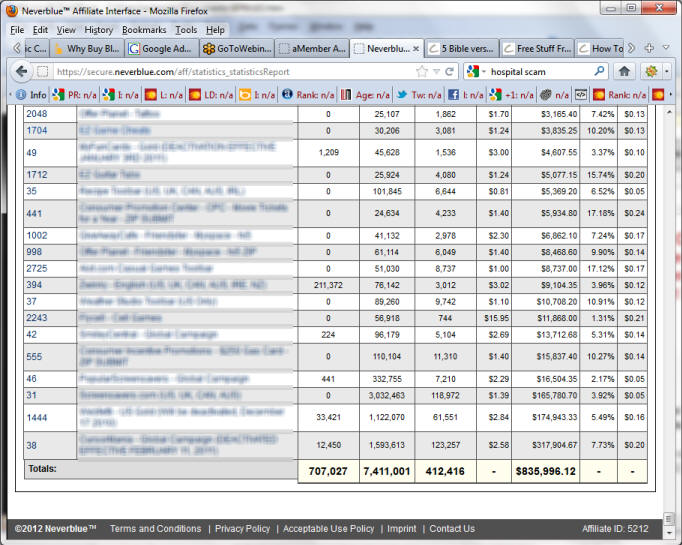Open the History menu
The height and width of the screenshot is (545, 682).
[98, 30]
